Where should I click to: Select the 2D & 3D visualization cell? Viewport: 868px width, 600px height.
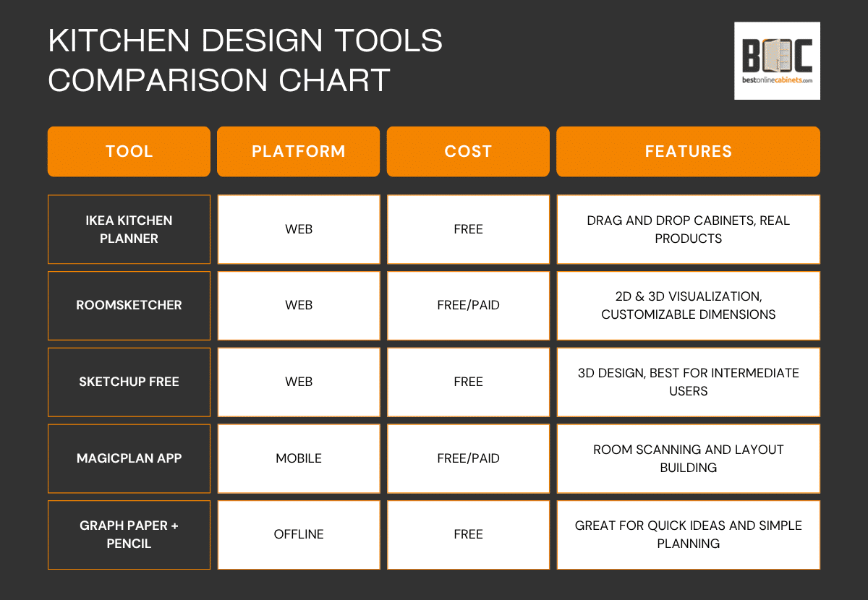pos(688,305)
